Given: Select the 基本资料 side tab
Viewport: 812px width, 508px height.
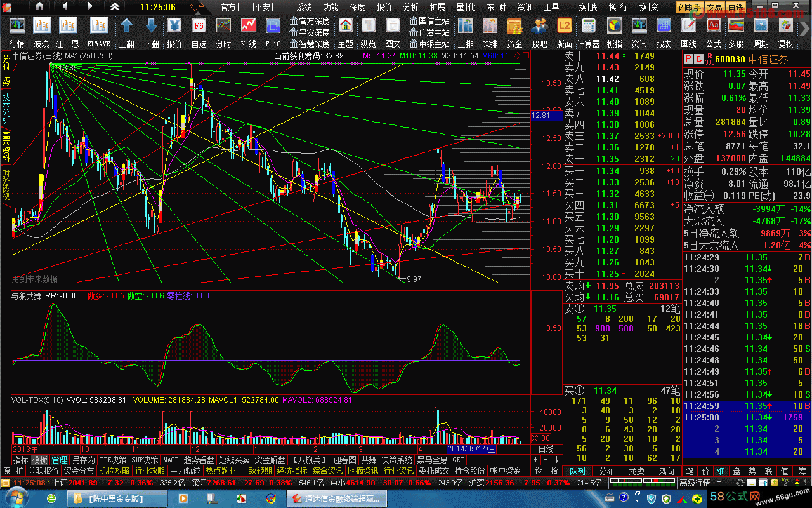Looking at the screenshot, I should pyautogui.click(x=6, y=147).
